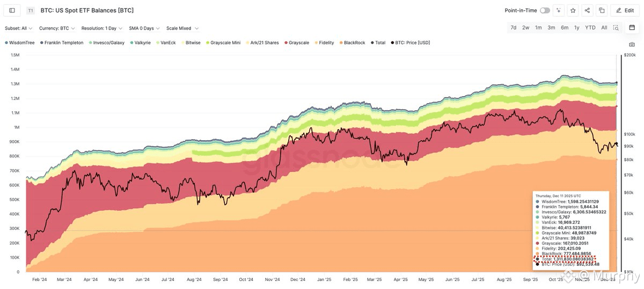Open the share chart icon
The height and width of the screenshot is (289, 644).
tap(588, 10)
